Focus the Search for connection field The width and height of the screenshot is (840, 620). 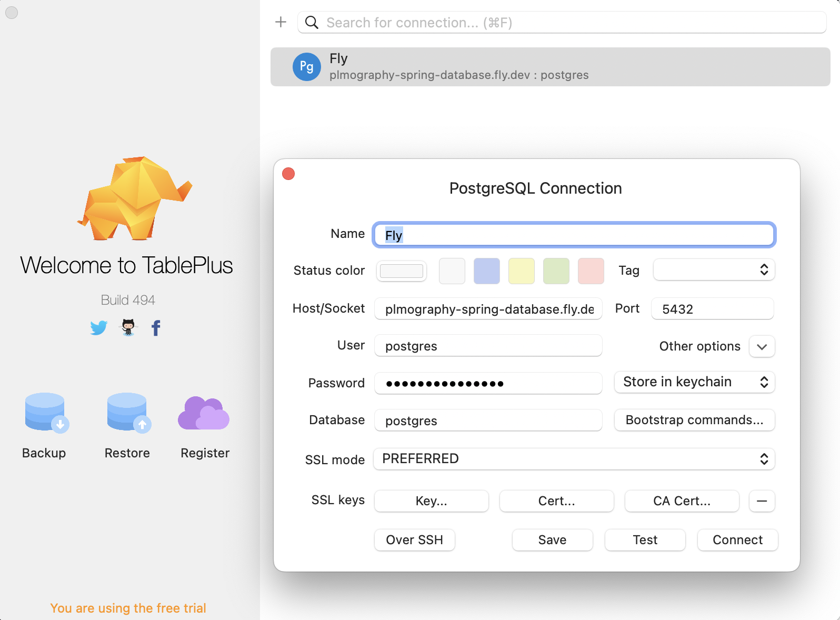tap(562, 23)
